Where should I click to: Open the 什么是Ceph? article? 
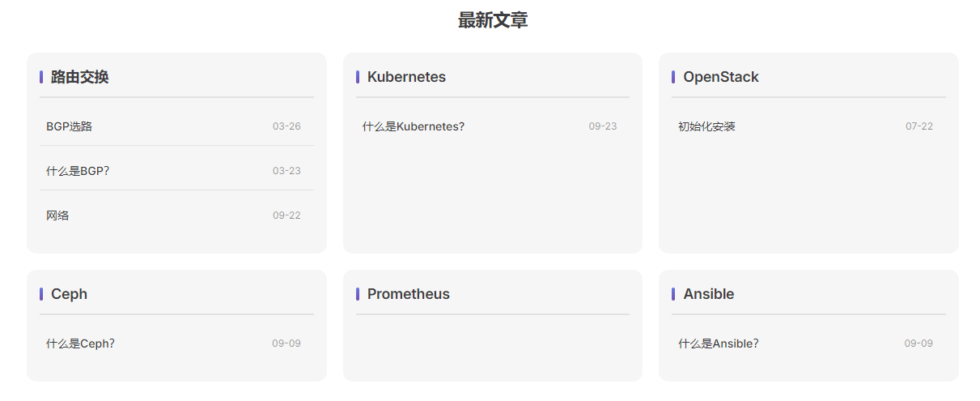click(x=80, y=343)
